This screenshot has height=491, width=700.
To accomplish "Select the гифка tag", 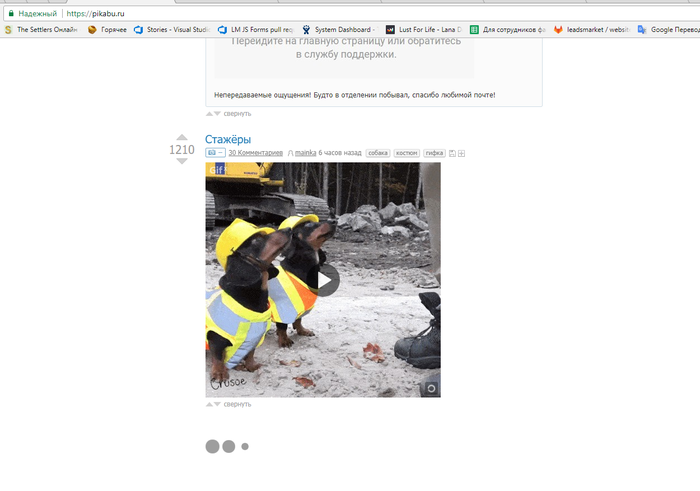I will click(x=434, y=153).
